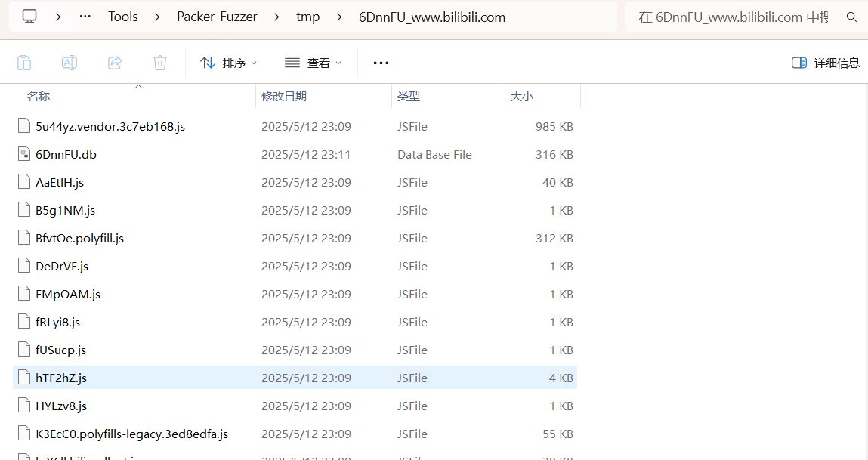The image size is (868, 460).
Task: Open the three-dot more options menu in toolbar
Action: click(381, 63)
